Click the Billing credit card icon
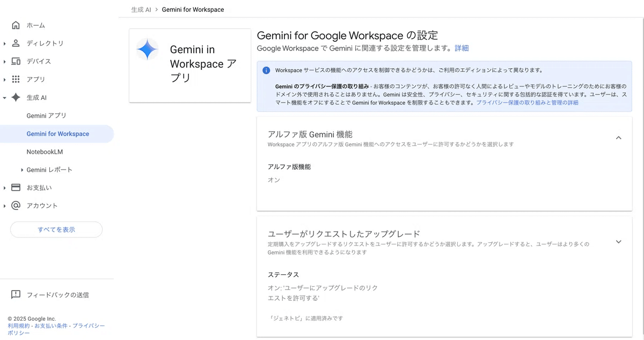 [16, 187]
